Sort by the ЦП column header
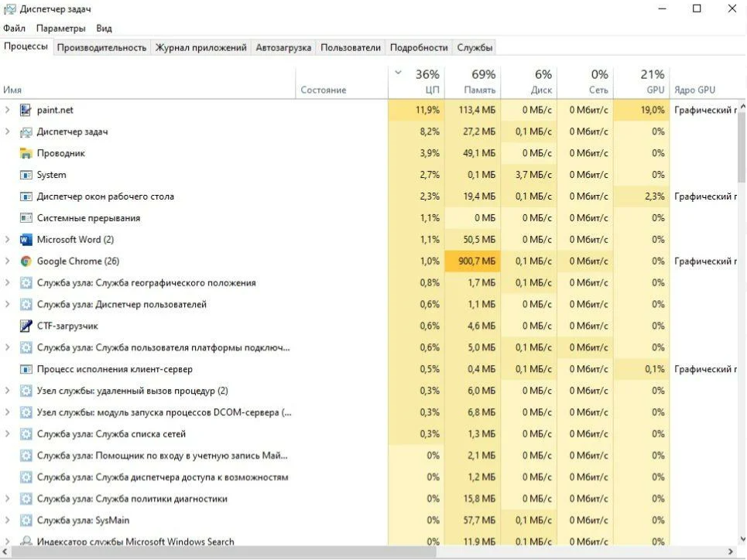 [417, 82]
